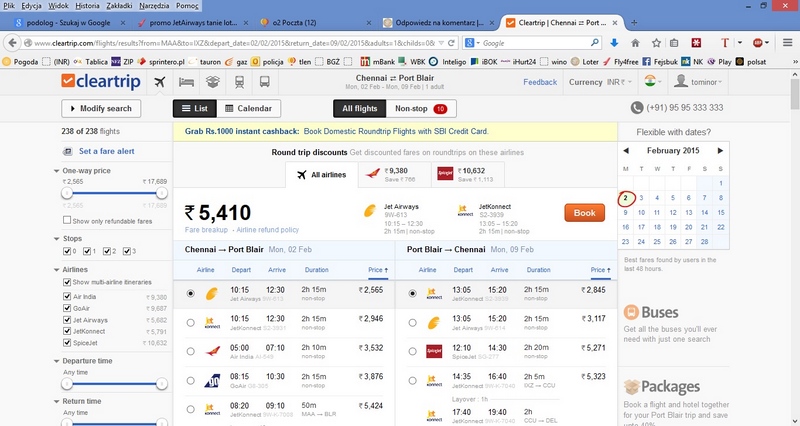The width and height of the screenshot is (800, 426).
Task: Uncheck the SpiceJet airline filter
Action: [x=67, y=342]
